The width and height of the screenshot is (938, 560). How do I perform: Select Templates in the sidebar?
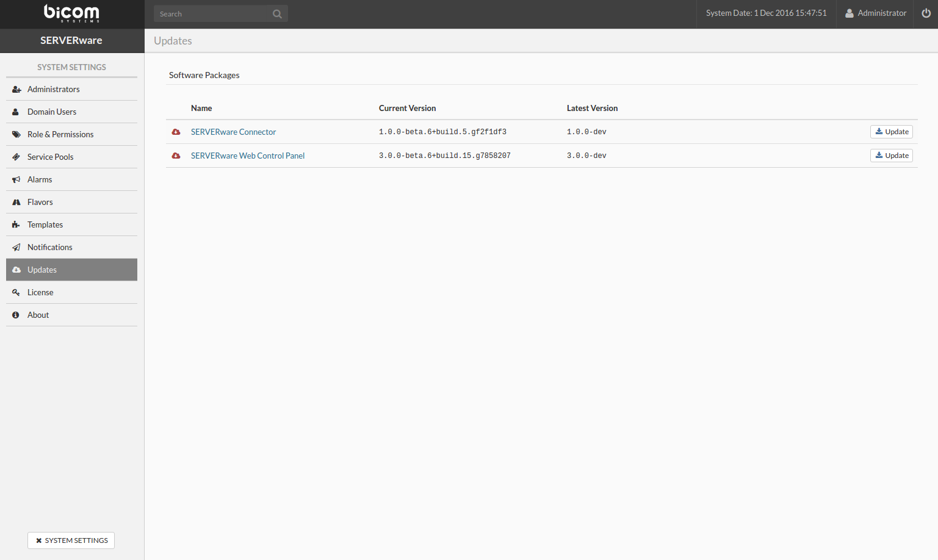[45, 225]
